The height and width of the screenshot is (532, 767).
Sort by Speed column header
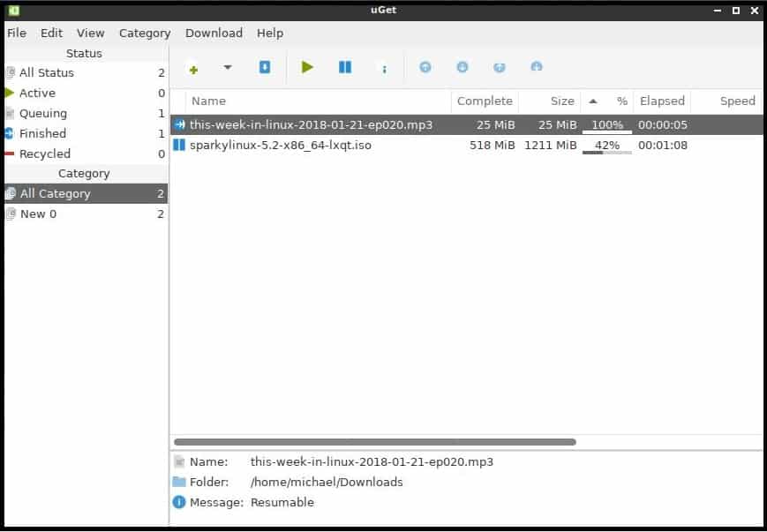727,101
